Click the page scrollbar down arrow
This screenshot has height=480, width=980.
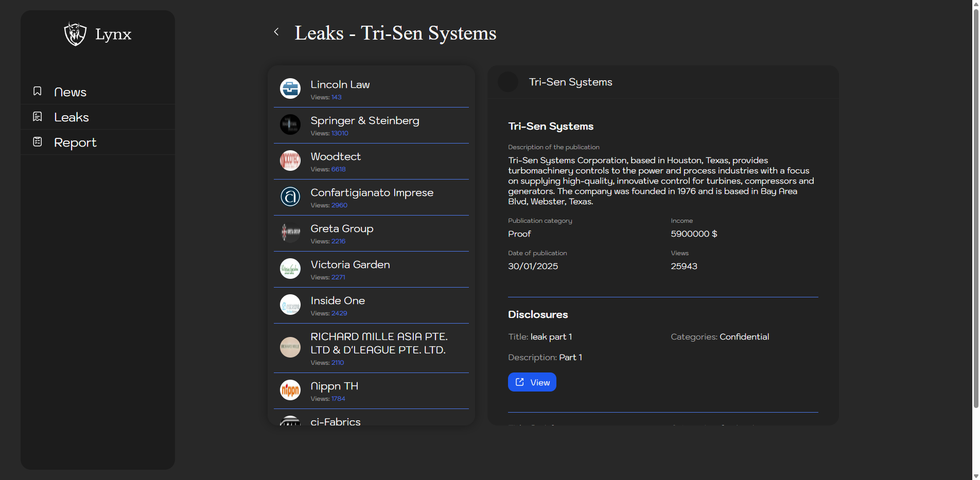975,475
